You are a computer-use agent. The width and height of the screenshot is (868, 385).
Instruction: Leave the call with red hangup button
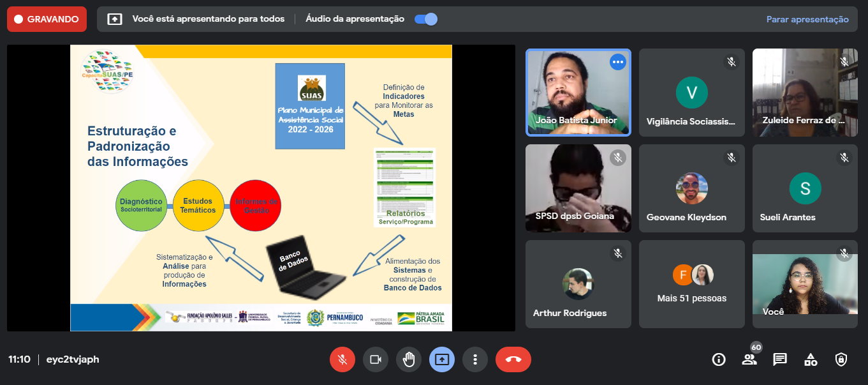click(x=513, y=359)
